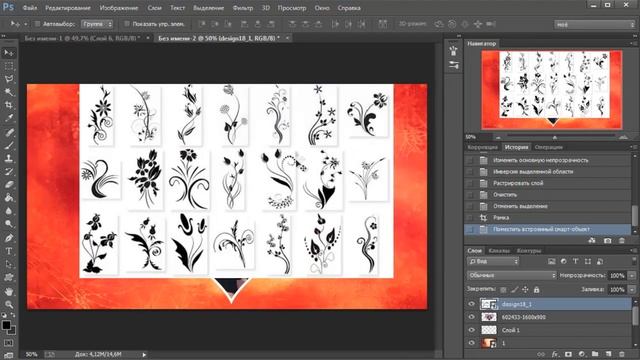640x360 pixels.
Task: Create new adjustment layer icon
Action: point(582,354)
